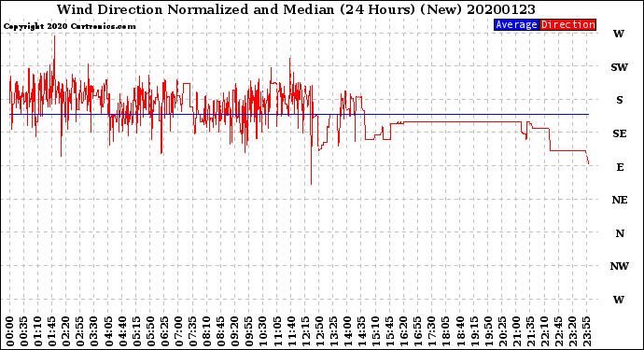Viewport: 644px width, 350px height.
Task: Click the 21:35 time axis label
Action: pos(529,331)
